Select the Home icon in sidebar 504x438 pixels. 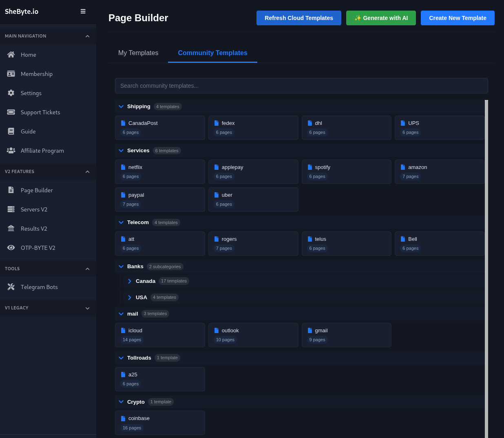(11, 54)
